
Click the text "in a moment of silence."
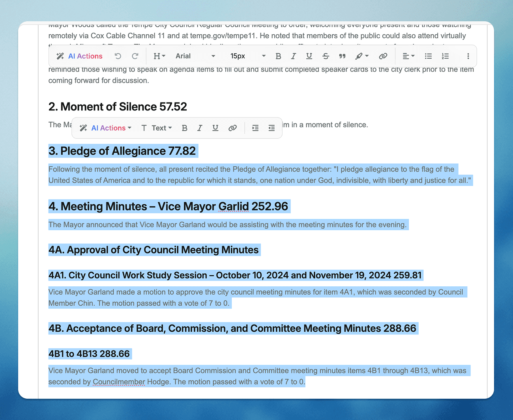point(329,125)
